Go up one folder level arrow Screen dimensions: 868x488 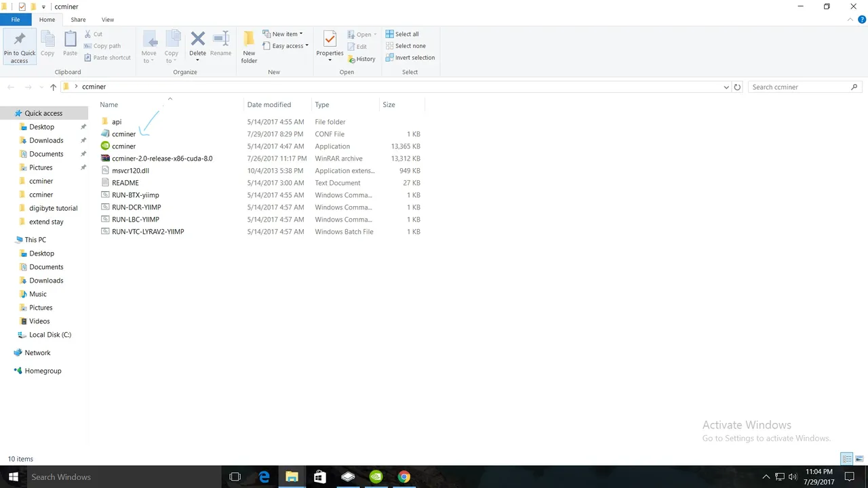(x=53, y=87)
